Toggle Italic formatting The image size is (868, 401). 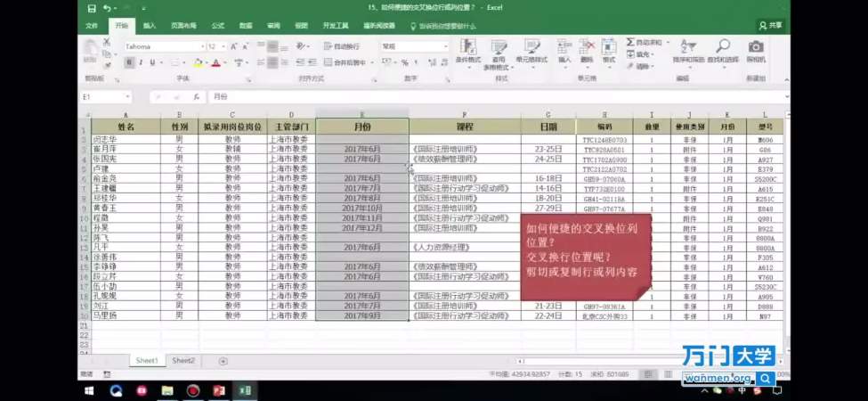tap(142, 62)
